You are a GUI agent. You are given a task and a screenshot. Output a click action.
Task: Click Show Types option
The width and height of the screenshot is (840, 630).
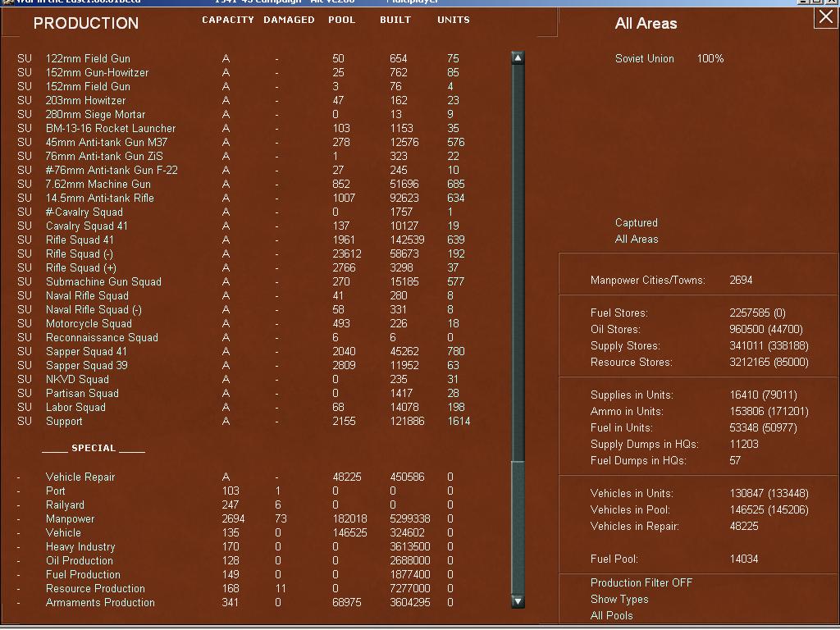click(619, 599)
